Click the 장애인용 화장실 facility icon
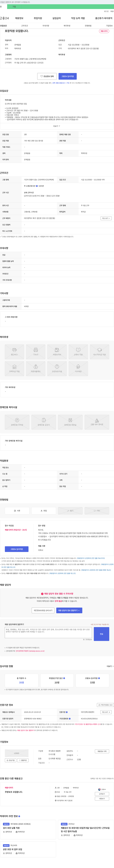Image resolution: width=114 pixels, height=868 pixels. click(x=70, y=422)
